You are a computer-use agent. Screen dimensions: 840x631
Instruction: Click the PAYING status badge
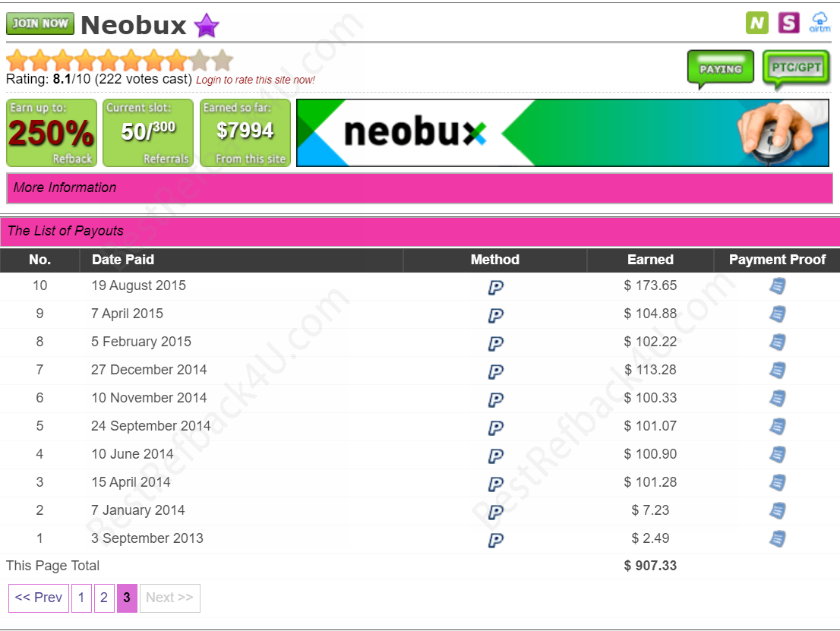pos(721,68)
